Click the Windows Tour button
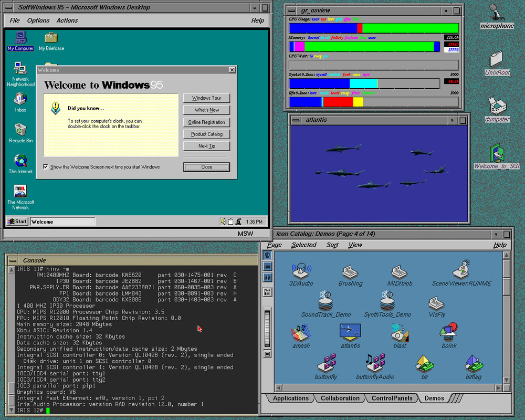 click(x=206, y=98)
